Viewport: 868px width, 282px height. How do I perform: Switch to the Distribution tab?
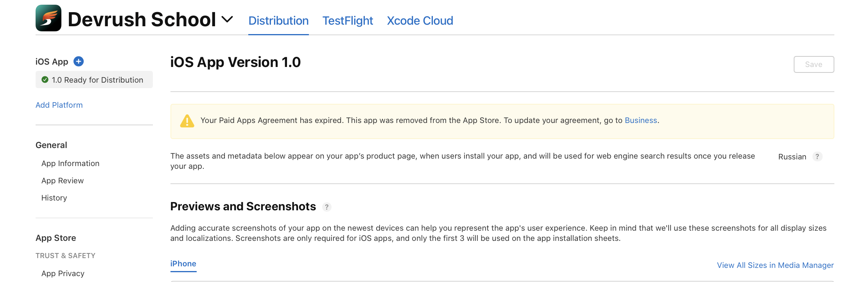[x=278, y=21]
